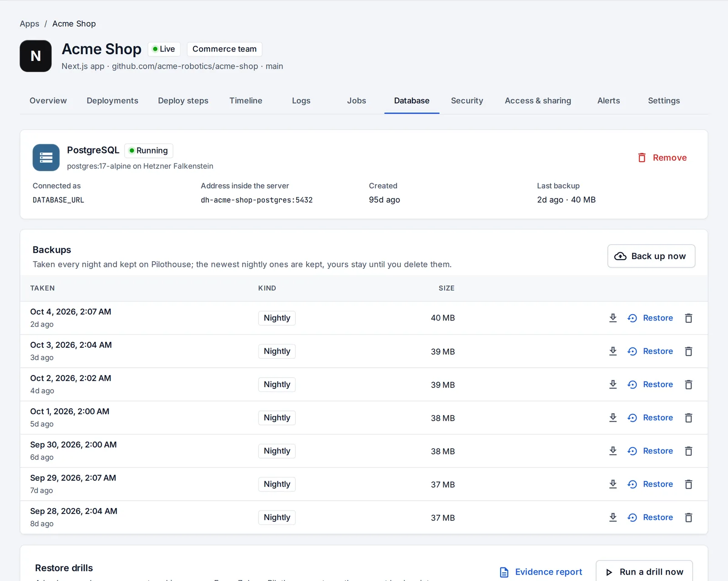The image size is (728, 581).
Task: Restore the Oct 4, 2026 backup
Action: [650, 318]
